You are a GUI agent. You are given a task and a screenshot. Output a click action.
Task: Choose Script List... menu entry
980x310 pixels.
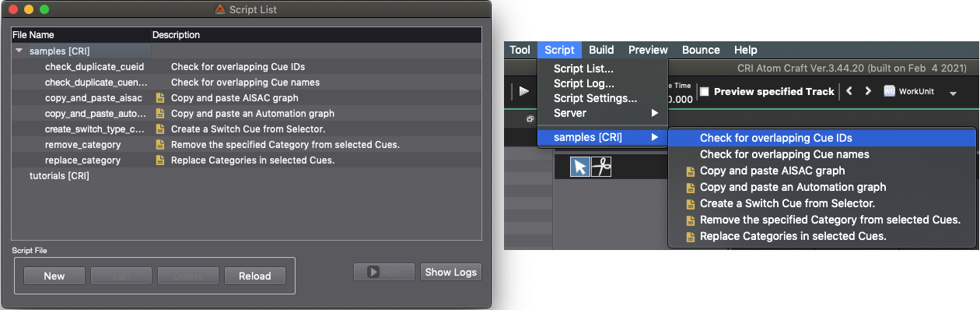click(x=602, y=69)
